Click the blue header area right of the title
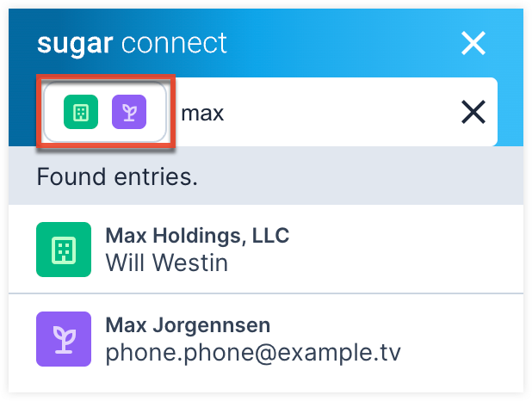Viewport: 532px width, 401px height. click(x=344, y=42)
